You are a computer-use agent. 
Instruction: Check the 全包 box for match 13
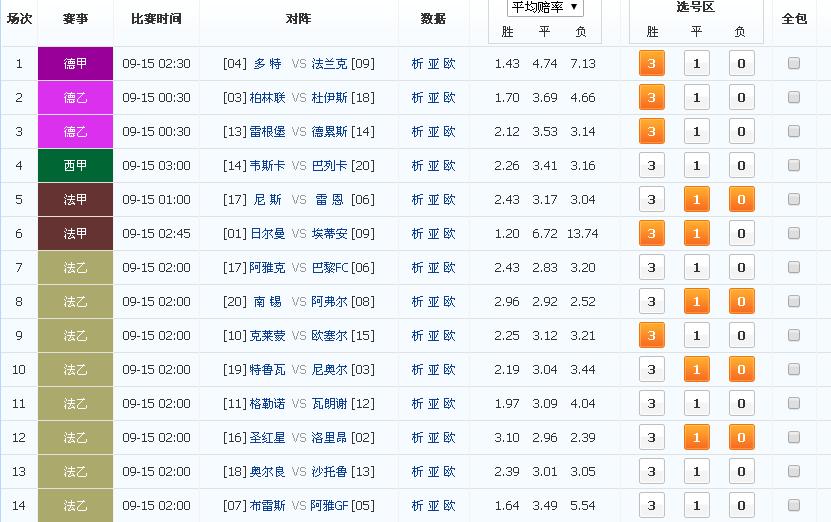click(793, 471)
